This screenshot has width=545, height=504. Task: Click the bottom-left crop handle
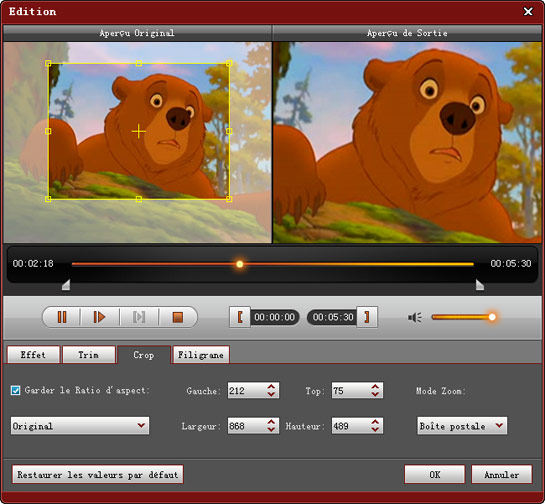click(x=48, y=199)
